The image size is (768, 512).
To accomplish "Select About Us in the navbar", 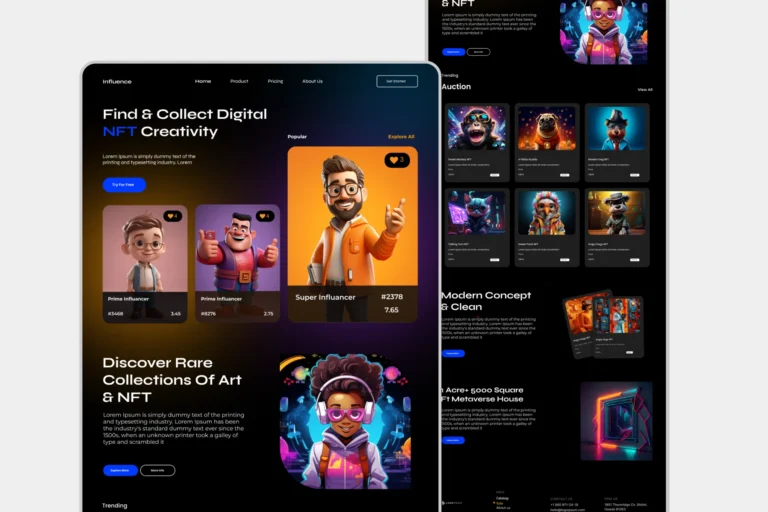I will (x=313, y=81).
